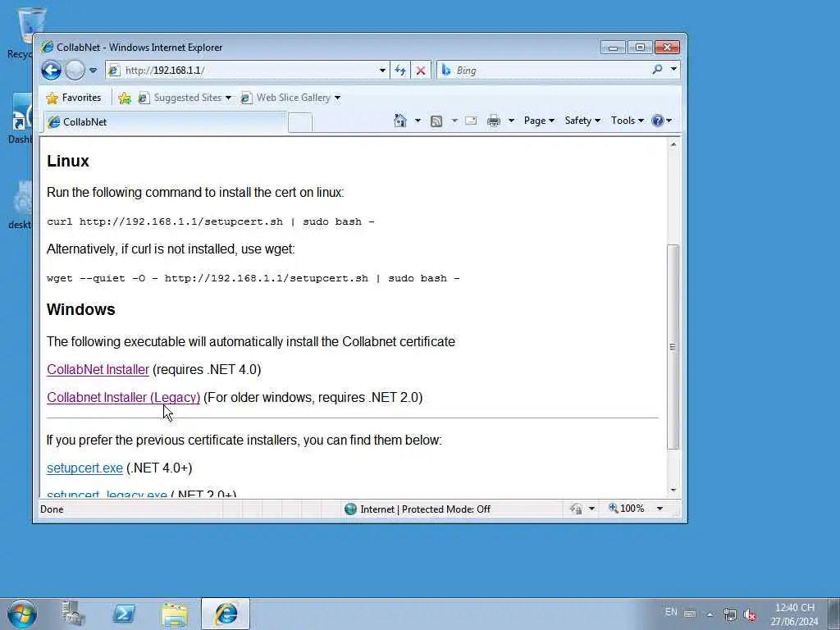Download setupcert.exe link

pos(84,468)
